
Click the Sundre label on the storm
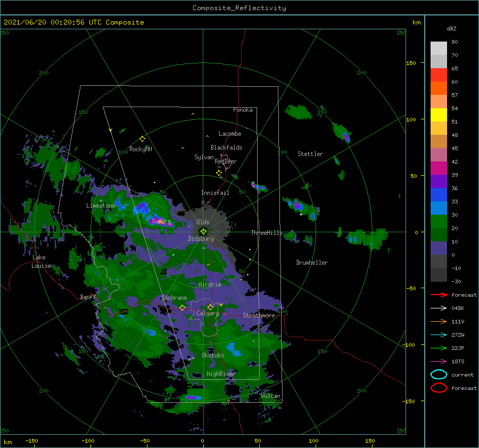click(161, 221)
